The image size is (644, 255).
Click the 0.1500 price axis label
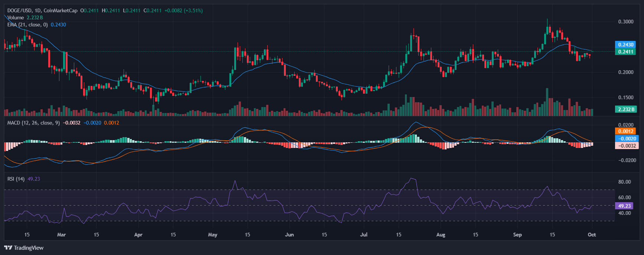[625, 97]
